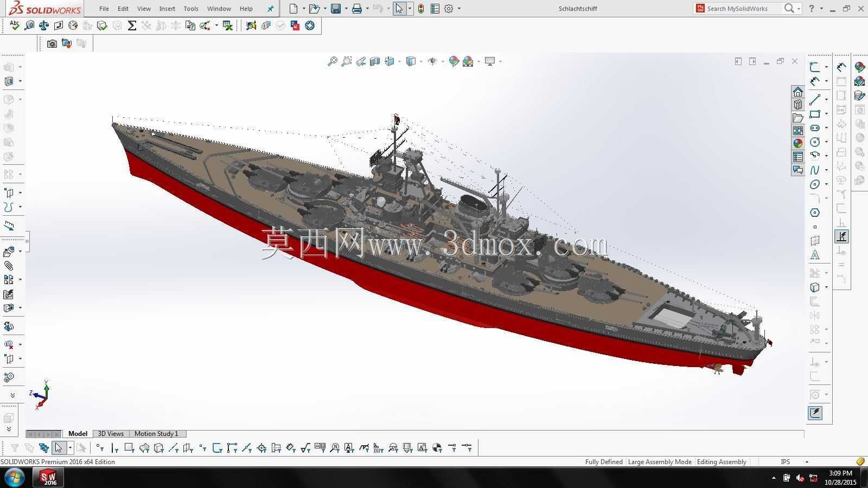Click the Rebuild traffic light icon

[421, 9]
